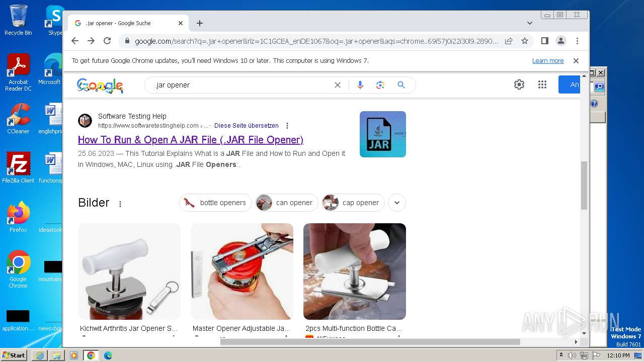Toggle the Chrome side panel

(x=544, y=41)
